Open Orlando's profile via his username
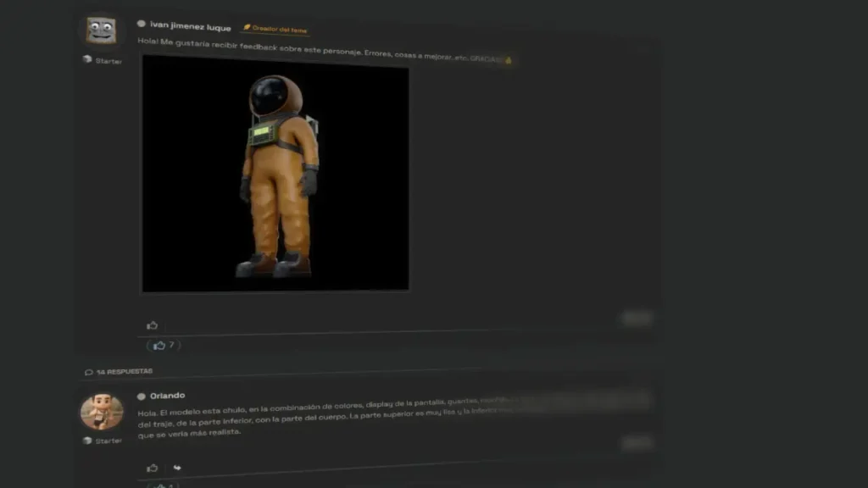This screenshot has width=868, height=488. point(167,396)
